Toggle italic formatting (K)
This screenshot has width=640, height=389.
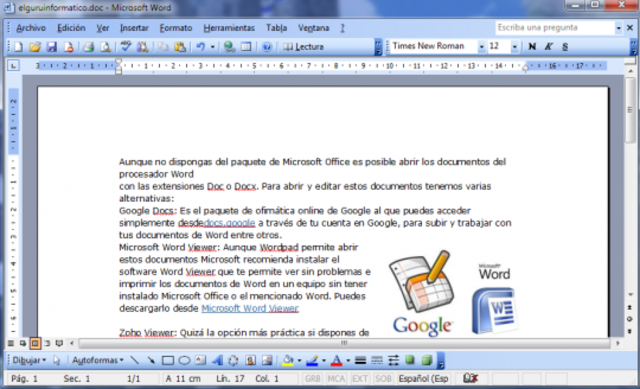pyautogui.click(x=549, y=47)
